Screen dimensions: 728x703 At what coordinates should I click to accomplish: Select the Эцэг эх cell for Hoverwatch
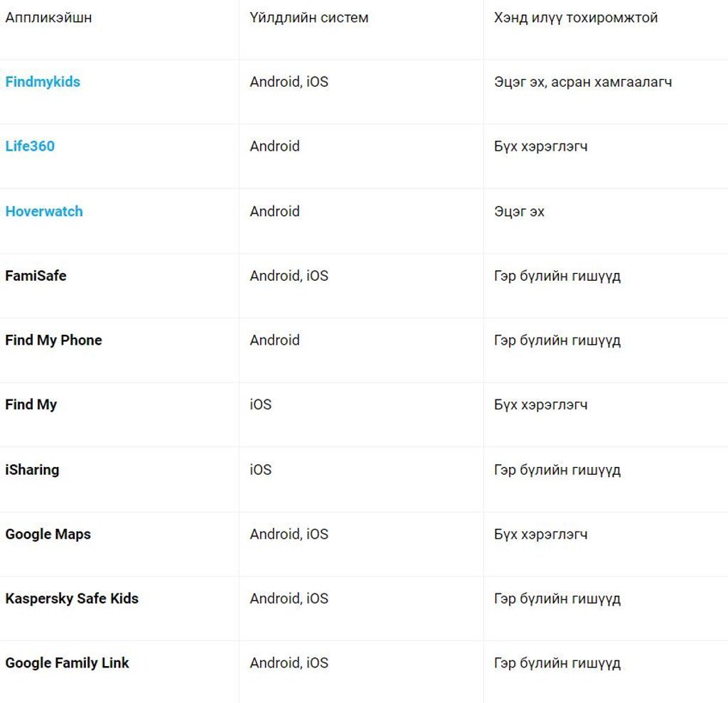(x=519, y=211)
